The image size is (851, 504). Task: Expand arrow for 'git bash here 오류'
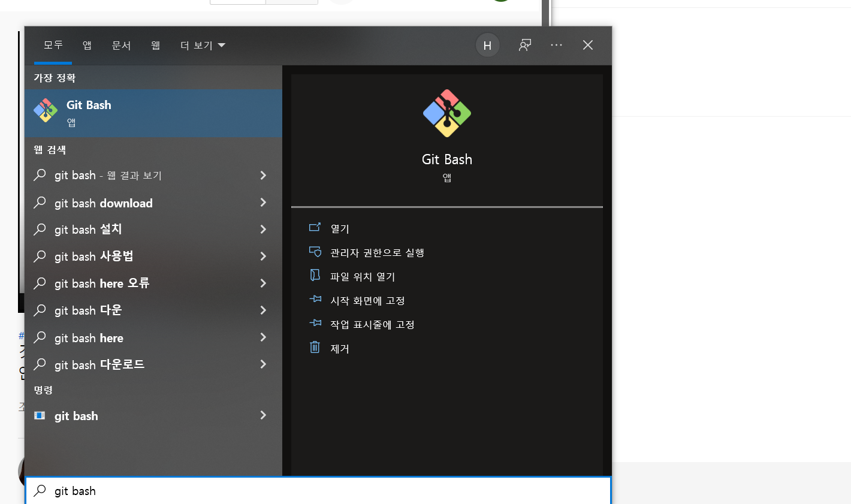pyautogui.click(x=263, y=283)
